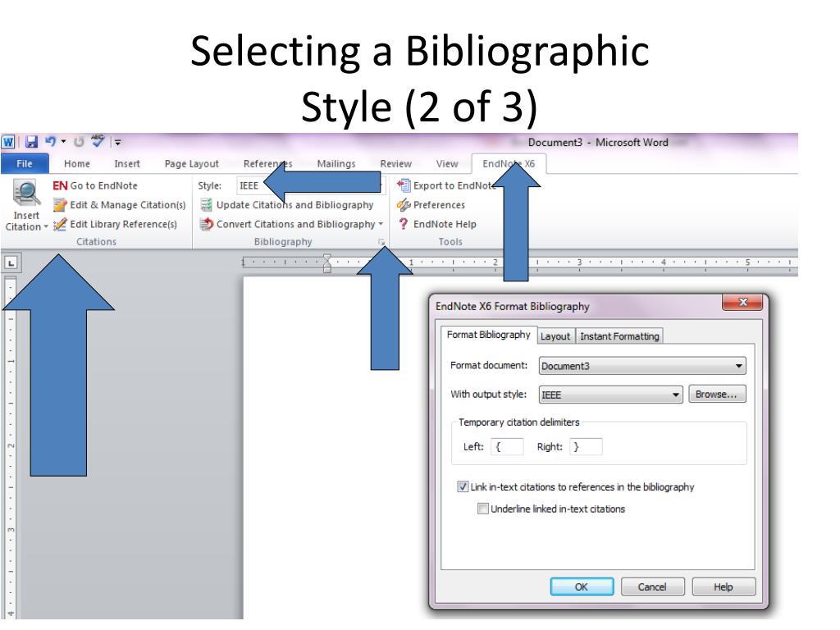Viewport: 840px width, 630px height.
Task: Click the Convert Citations and Bibliography label
Action: point(295,224)
